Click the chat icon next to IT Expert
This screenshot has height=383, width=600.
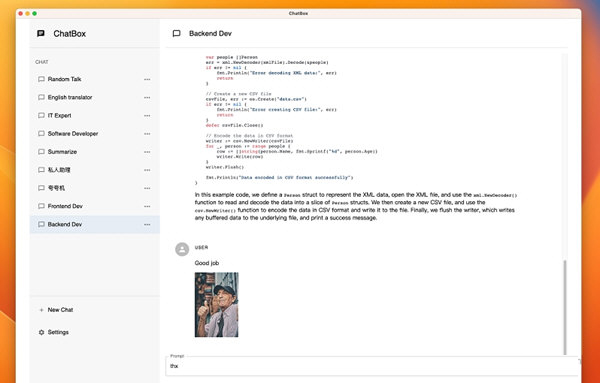(41, 116)
